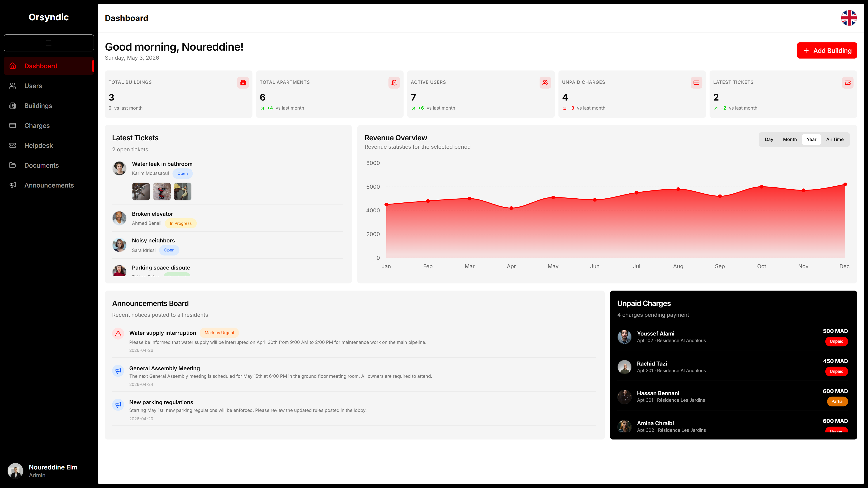Viewport: 868px width, 488px height.
Task: Click the 450 MAD amount for Rachid Tazi
Action: point(835,361)
